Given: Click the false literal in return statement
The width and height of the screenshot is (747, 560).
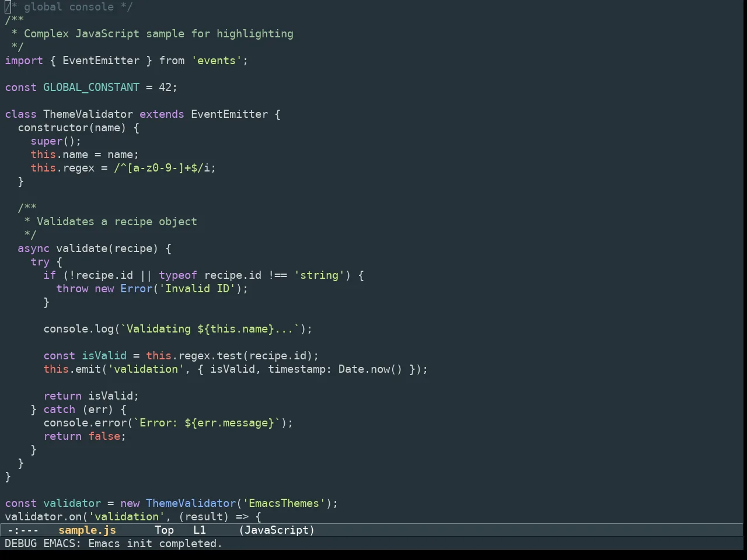Looking at the screenshot, I should (104, 436).
